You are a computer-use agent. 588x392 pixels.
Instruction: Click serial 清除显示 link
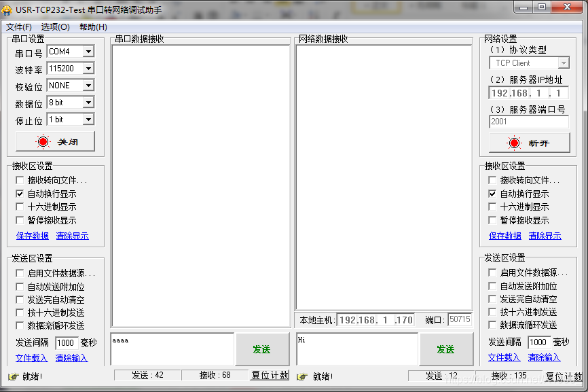click(73, 236)
